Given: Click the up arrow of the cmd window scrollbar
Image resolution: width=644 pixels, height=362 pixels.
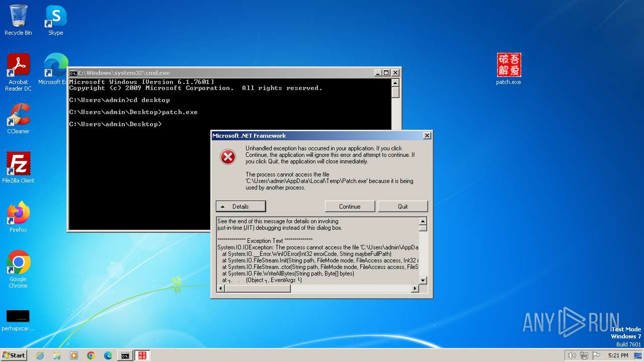Looking at the screenshot, I should pos(395,83).
